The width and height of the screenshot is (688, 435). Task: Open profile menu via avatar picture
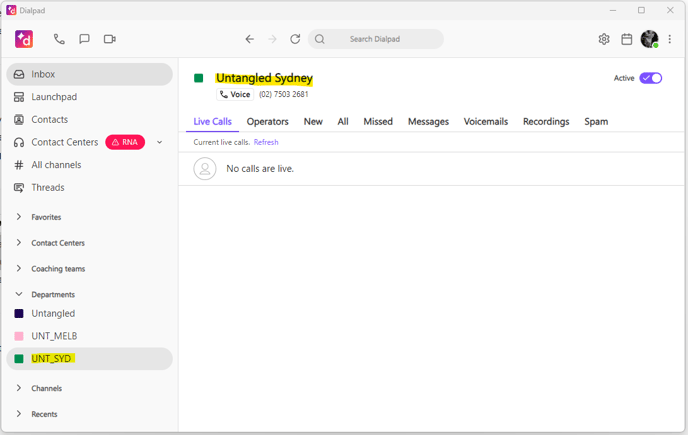649,39
